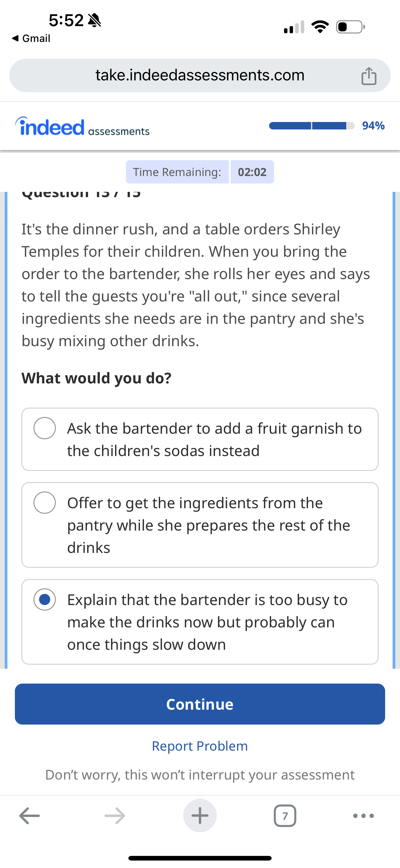400x868 pixels.
Task: Tap the 94% assessment progress bar
Action: click(x=312, y=126)
